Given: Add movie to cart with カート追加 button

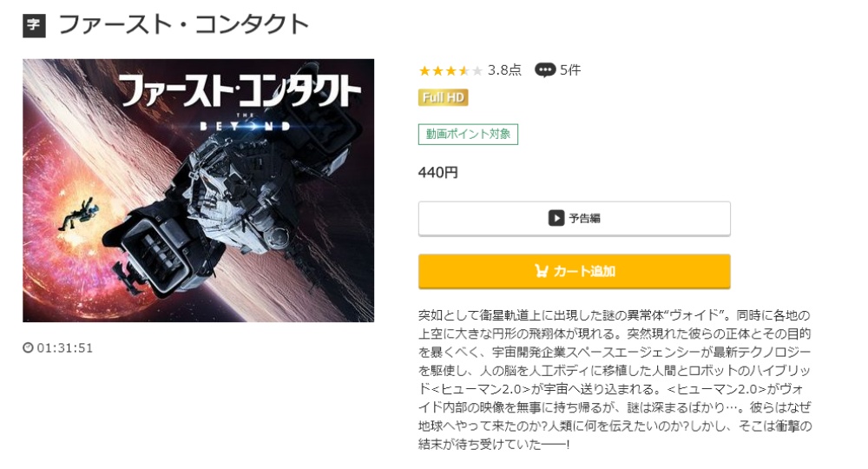Looking at the screenshot, I should click(574, 271).
